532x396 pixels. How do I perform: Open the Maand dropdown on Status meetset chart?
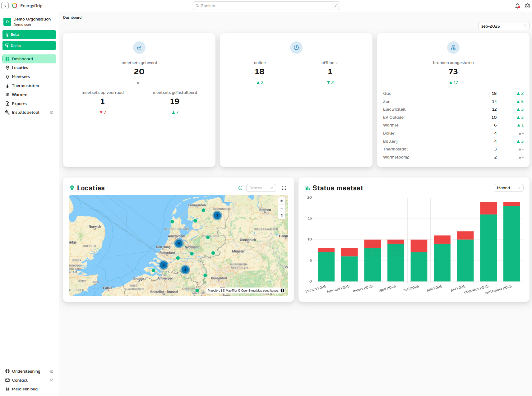coord(508,188)
